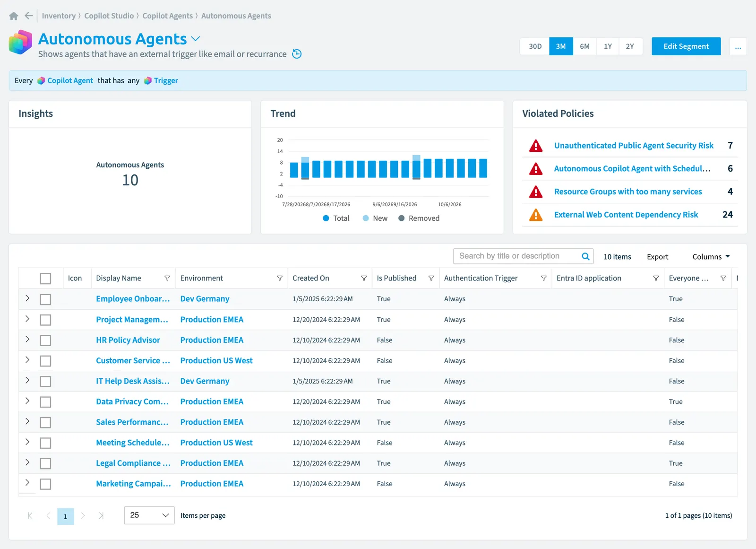This screenshot has height=549, width=756.
Task: Switch time range to 6M
Action: [584, 46]
